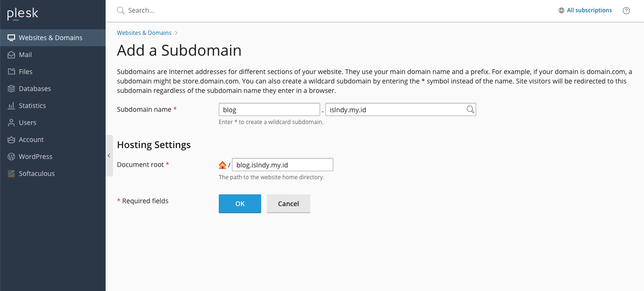Open the domain selector search dropdown
This screenshot has height=291, width=644.
coord(470,109)
